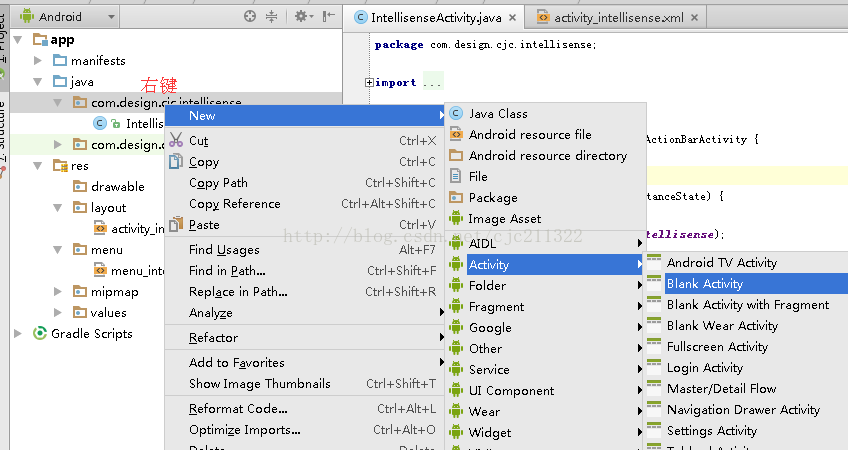
Task: Click the Hide project panel icon
Action: [328, 17]
